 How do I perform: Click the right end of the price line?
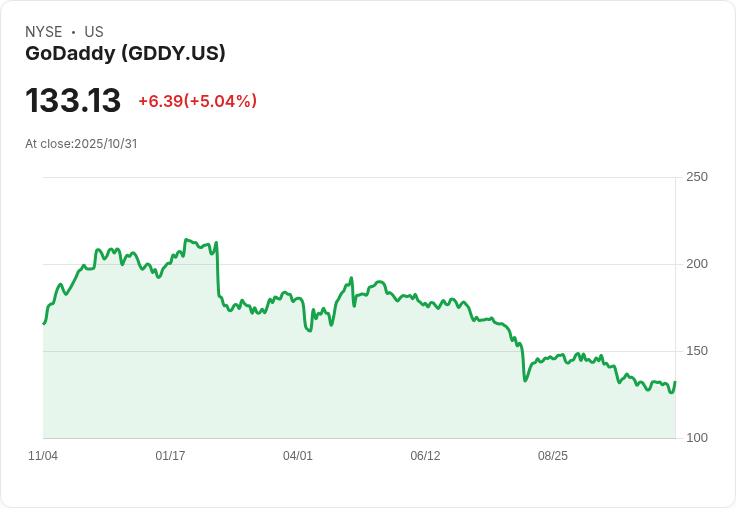675,382
